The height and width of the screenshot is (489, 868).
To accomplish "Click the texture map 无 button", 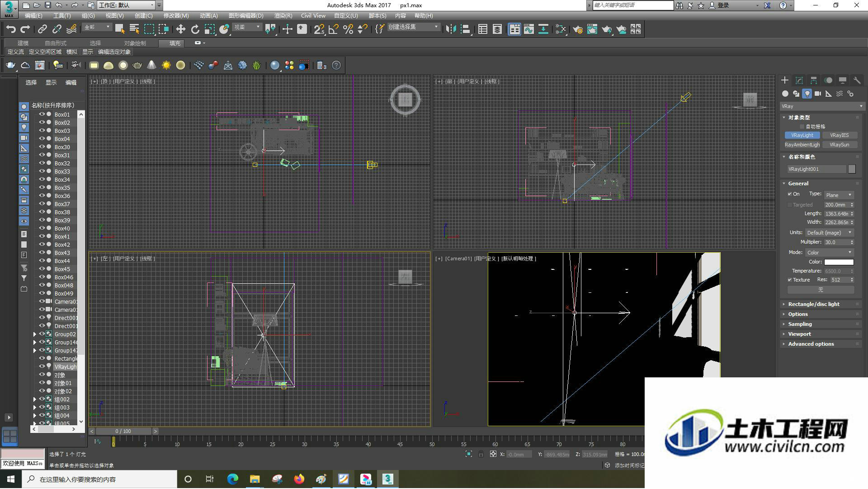I will (821, 290).
